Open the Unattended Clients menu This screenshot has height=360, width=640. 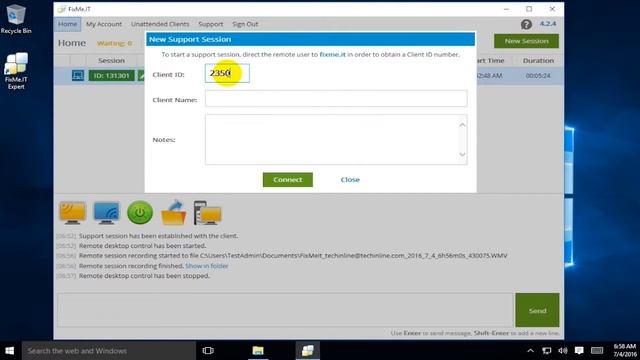[x=160, y=24]
